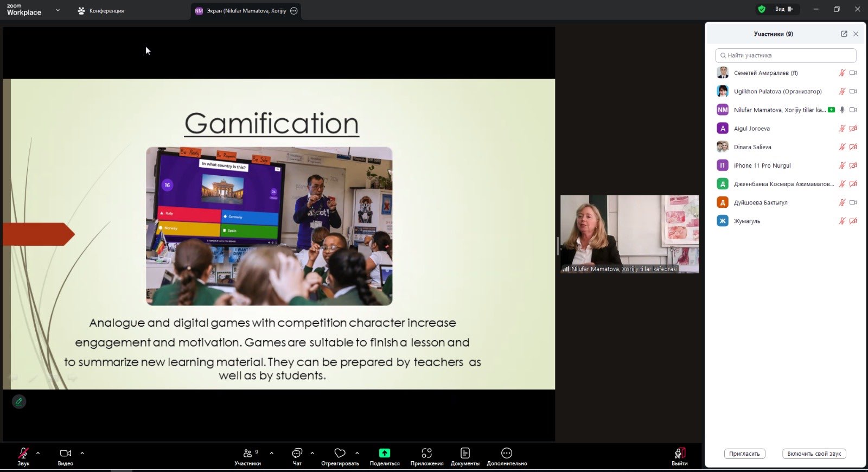This screenshot has width=868, height=472.
Task: Expand video options arrow next to camera
Action: (82, 453)
